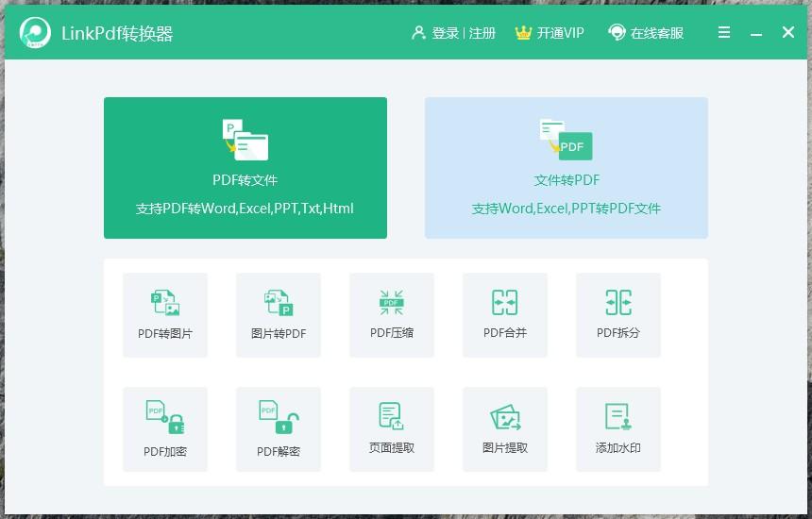Click the headset customer service icon
Image resolution: width=812 pixels, height=519 pixels.
[617, 33]
